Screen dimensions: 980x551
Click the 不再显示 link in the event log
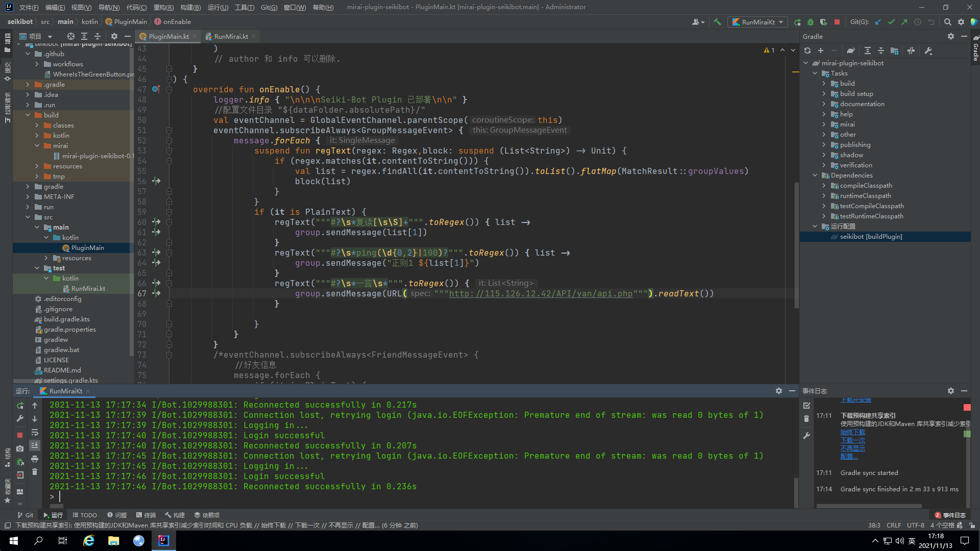(x=852, y=448)
